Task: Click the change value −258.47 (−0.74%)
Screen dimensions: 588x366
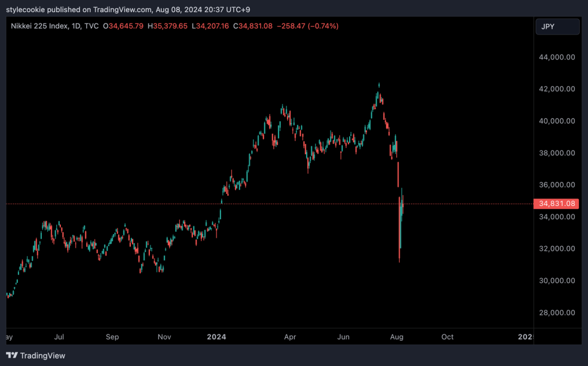Action: point(307,26)
